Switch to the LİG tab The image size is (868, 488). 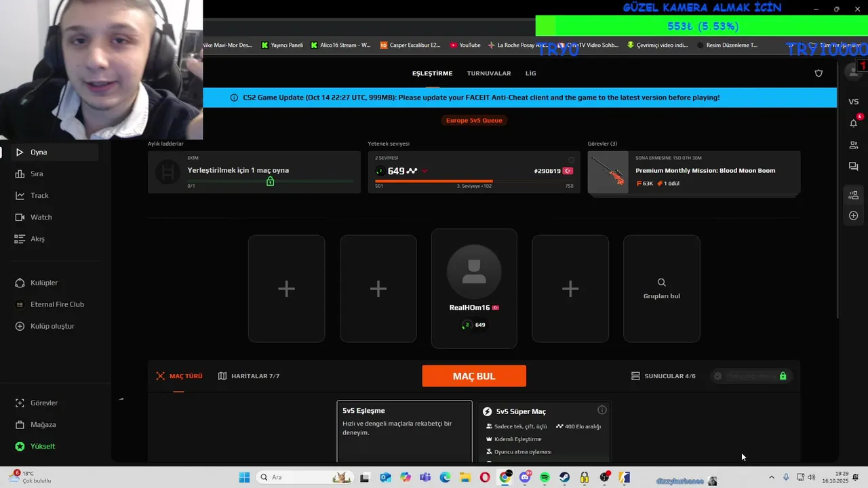point(530,73)
